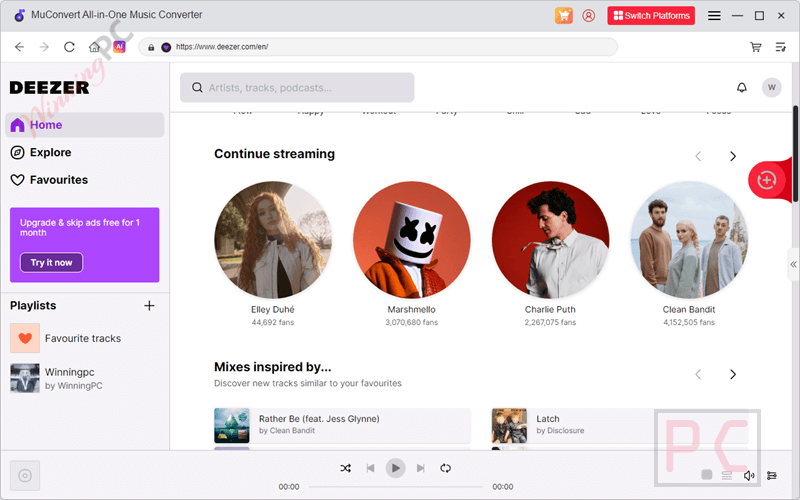
Task: Show next items in Continue streaming
Action: pos(733,156)
